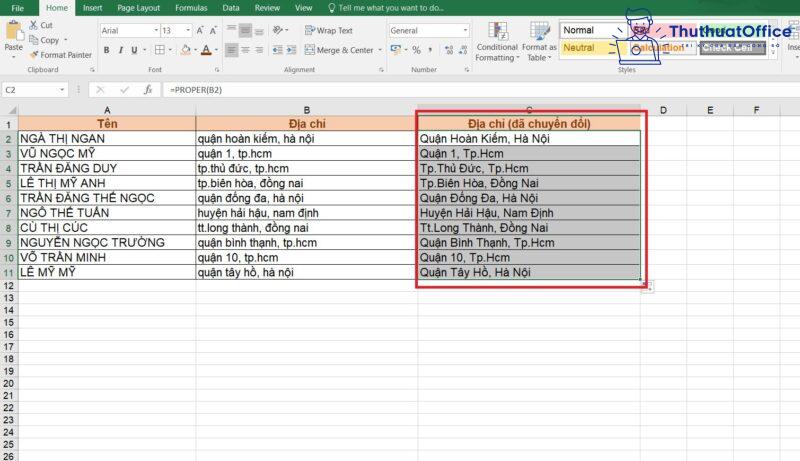Decrease font size with the smaller A icon

[x=213, y=31]
